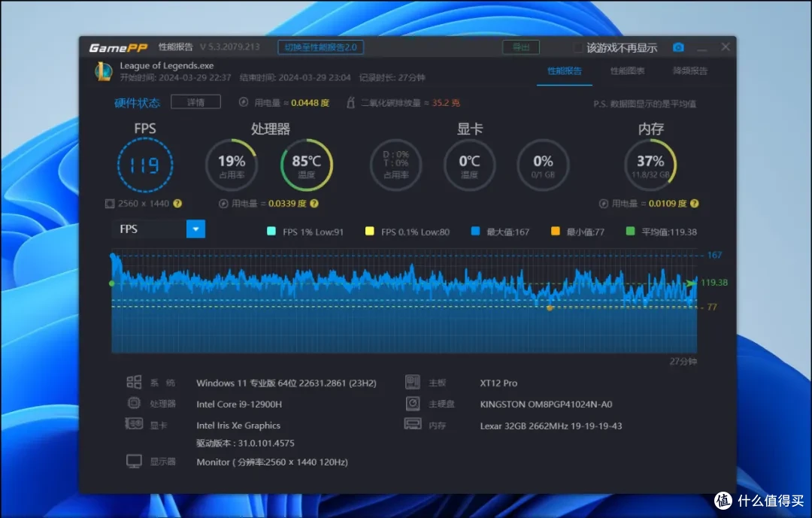
Task: Click the memory module icon in hardware list
Action: point(413,424)
